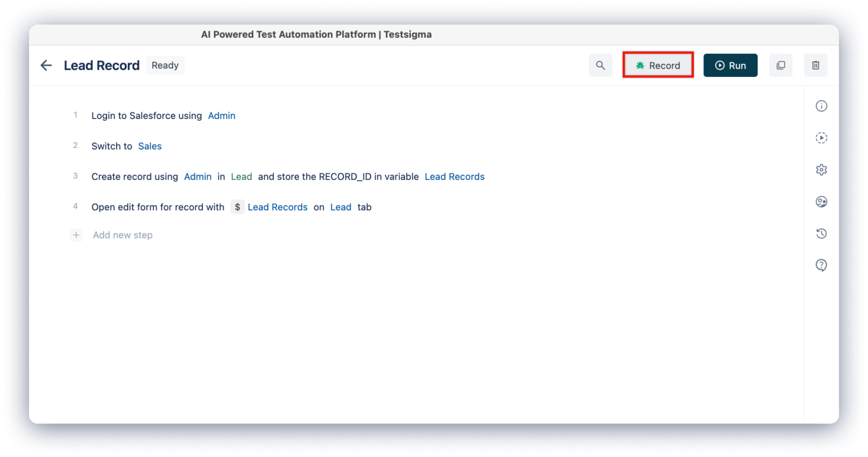Open the info details icon in the sidebar

pyautogui.click(x=821, y=106)
